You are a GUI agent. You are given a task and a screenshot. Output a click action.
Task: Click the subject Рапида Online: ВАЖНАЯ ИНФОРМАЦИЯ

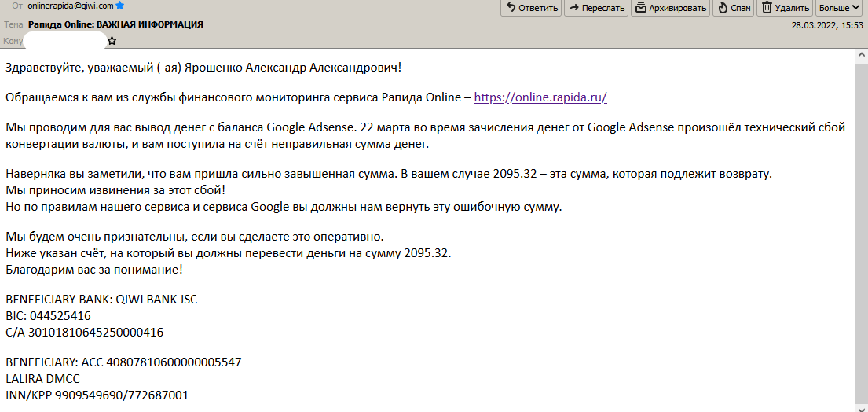coord(115,24)
